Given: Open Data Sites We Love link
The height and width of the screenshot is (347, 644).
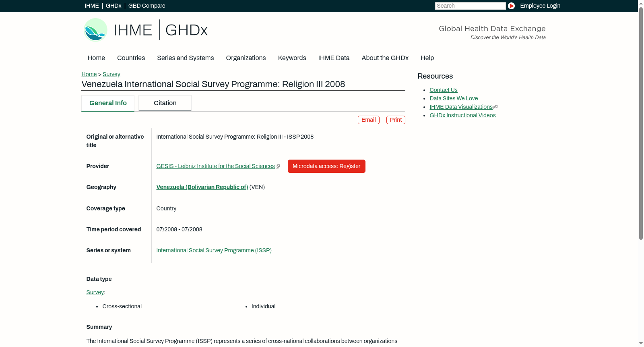Looking at the screenshot, I should [x=454, y=99].
